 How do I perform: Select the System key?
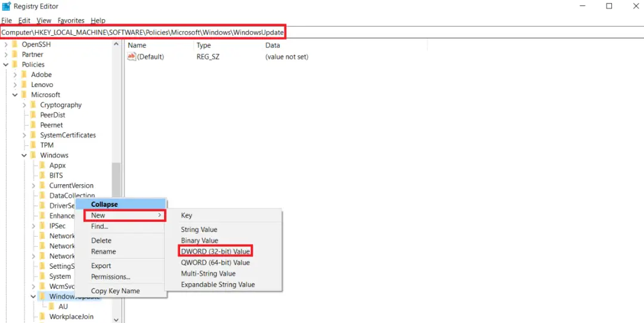tap(60, 276)
